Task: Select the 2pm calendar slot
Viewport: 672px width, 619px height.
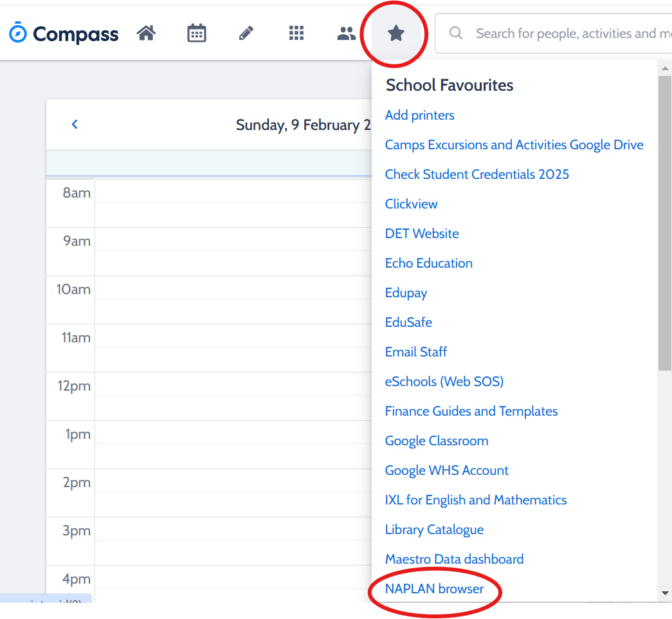Action: click(233, 493)
